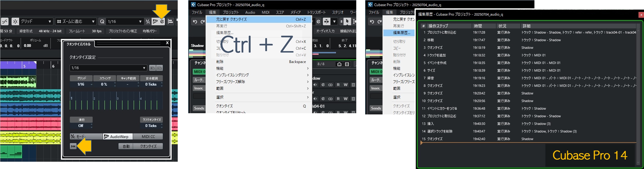Click save preset plus icon in Quantize Panel
Image resolution: width=644 pixels, height=169 pixels.
point(152,68)
